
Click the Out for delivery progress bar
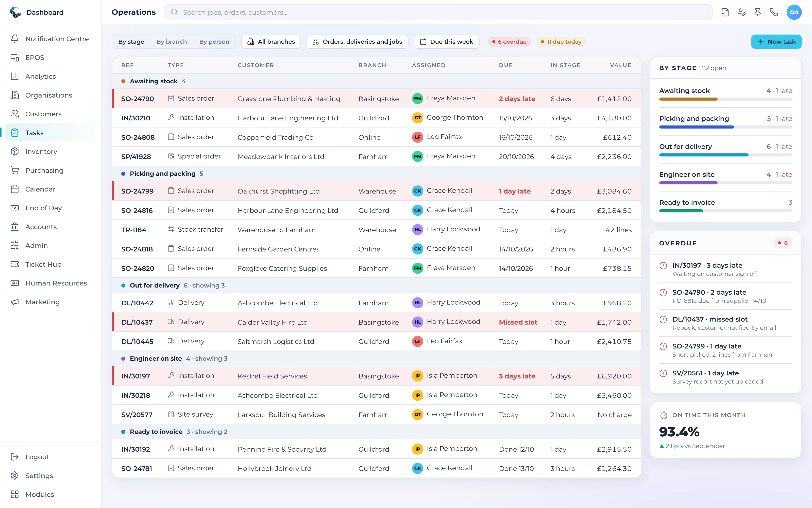click(725, 155)
